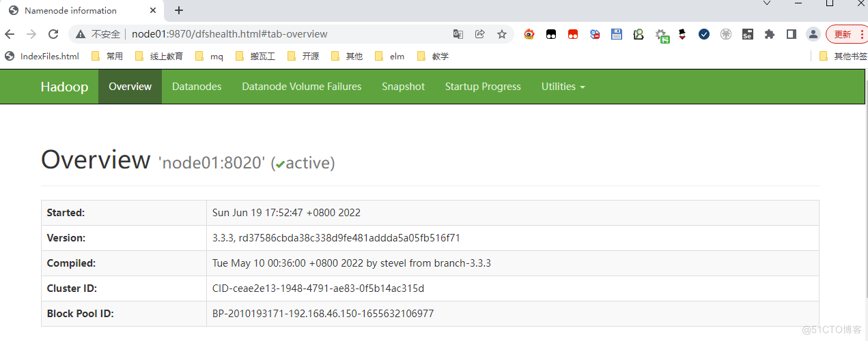Click the Block Pool ID value

323,314
